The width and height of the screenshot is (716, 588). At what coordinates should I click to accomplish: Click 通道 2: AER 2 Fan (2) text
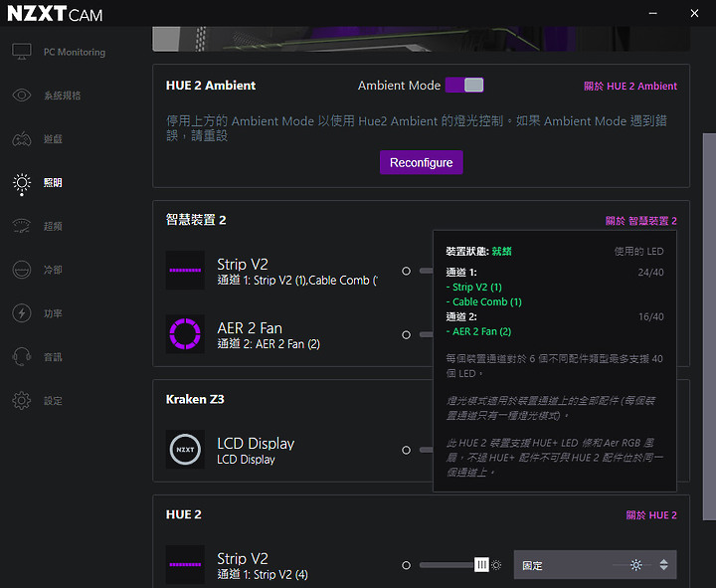tap(268, 343)
